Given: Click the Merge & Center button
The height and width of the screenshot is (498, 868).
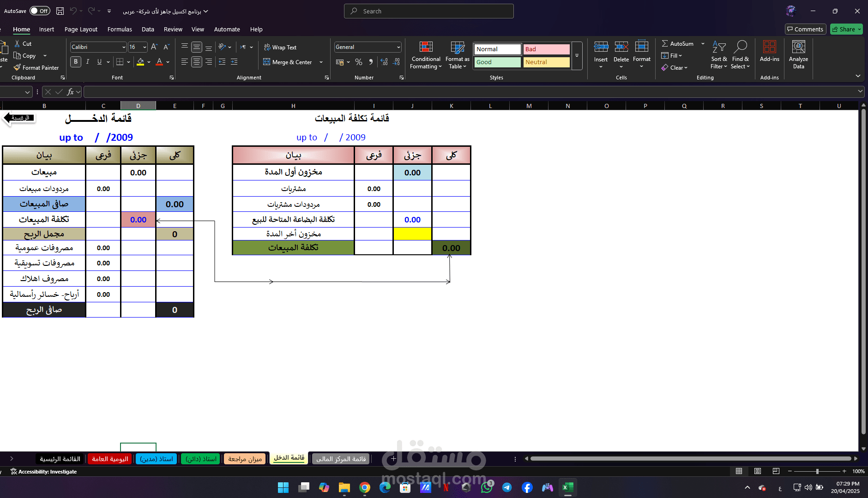Looking at the screenshot, I should click(288, 62).
